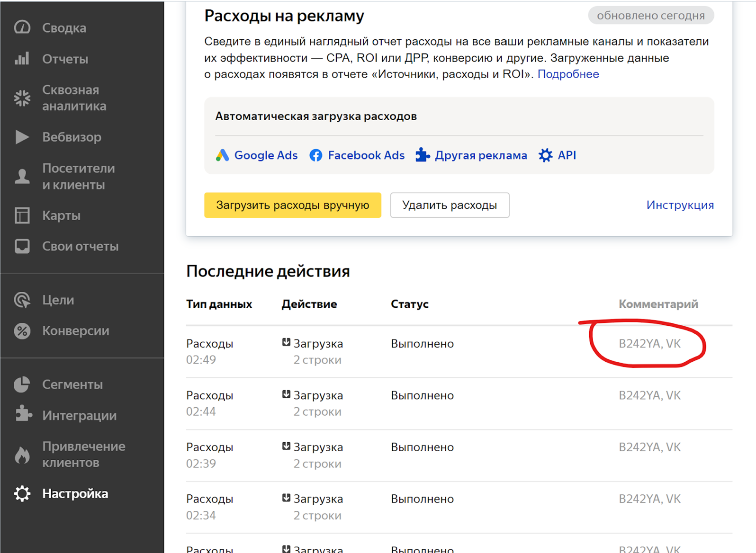The height and width of the screenshot is (553, 756).
Task: Click Автоматическая загрузка расходов heading
Action: point(316,116)
